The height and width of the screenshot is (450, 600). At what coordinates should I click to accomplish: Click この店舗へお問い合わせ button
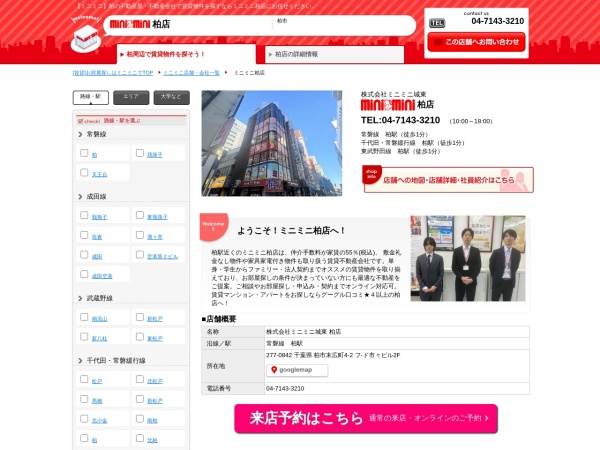[x=476, y=42]
